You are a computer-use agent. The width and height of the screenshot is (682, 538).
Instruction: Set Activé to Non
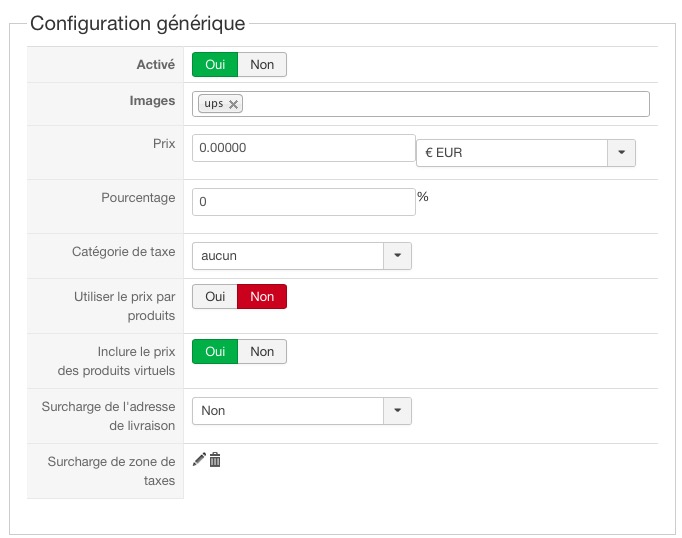tap(262, 65)
